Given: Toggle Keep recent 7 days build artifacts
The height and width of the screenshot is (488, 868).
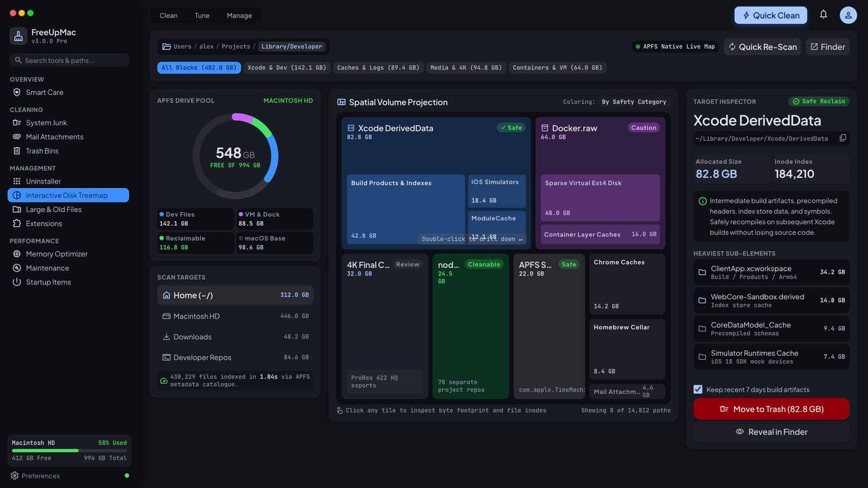Looking at the screenshot, I should pyautogui.click(x=698, y=389).
